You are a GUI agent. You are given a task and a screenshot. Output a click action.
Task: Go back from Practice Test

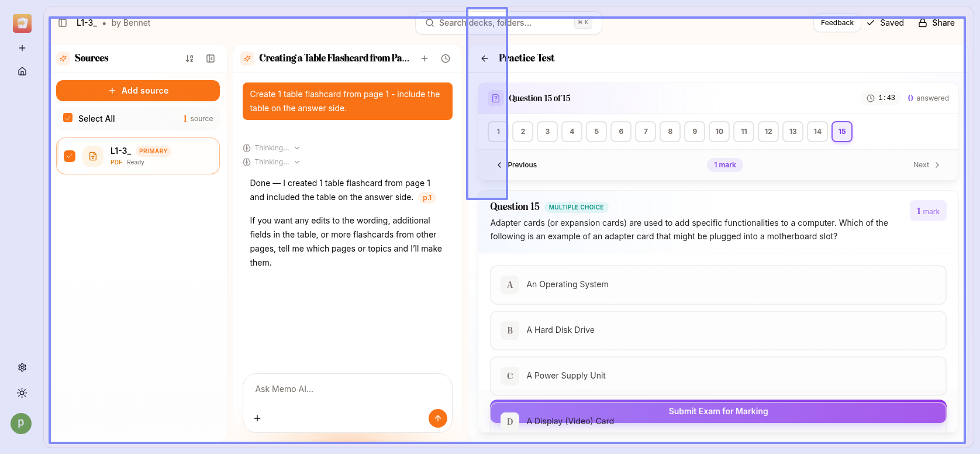click(x=485, y=59)
